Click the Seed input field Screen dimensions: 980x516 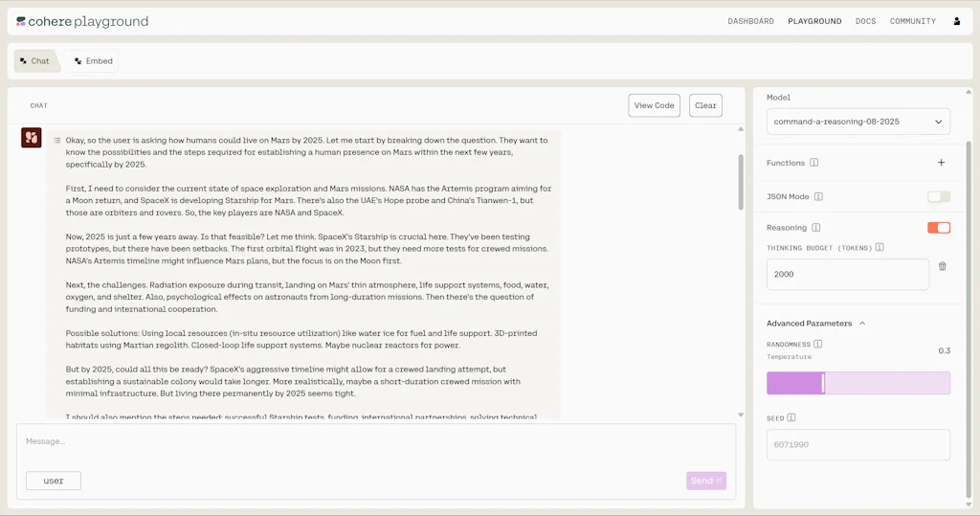click(858, 445)
